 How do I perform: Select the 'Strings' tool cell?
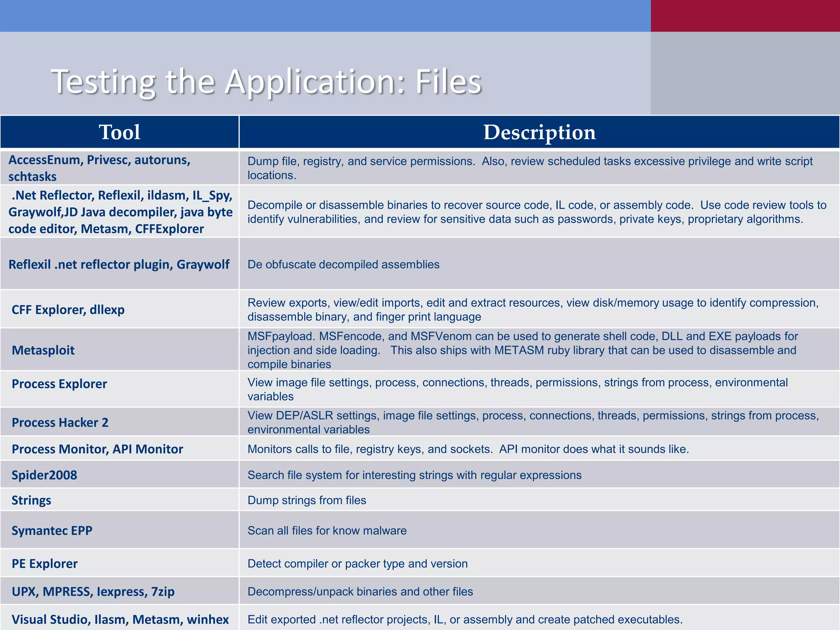(x=120, y=500)
